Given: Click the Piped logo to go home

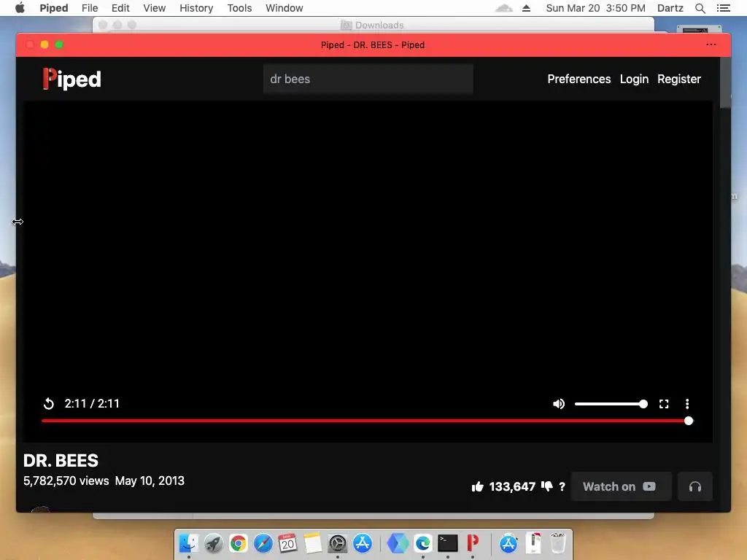Looking at the screenshot, I should coord(72,79).
